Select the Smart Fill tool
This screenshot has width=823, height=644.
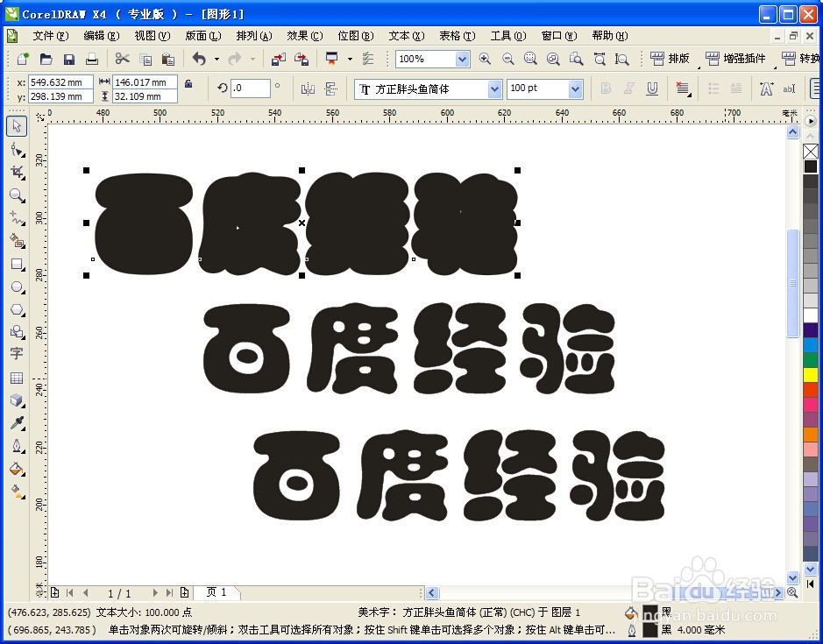click(x=17, y=241)
